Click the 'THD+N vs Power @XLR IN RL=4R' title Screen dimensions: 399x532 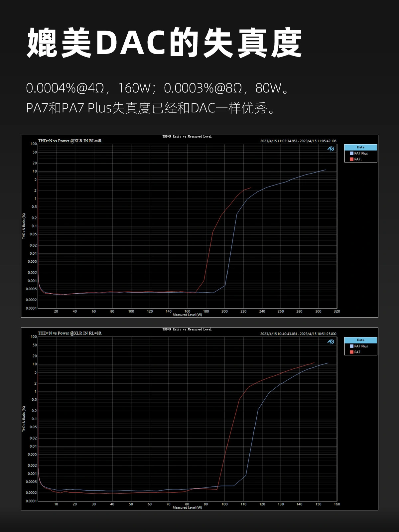point(70,141)
